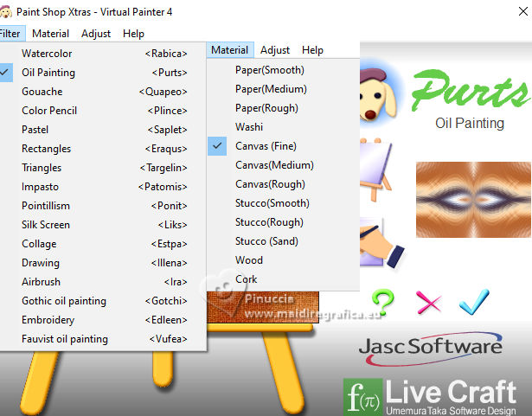
Task: Select Impasto <Patomis> filter
Action: click(103, 187)
